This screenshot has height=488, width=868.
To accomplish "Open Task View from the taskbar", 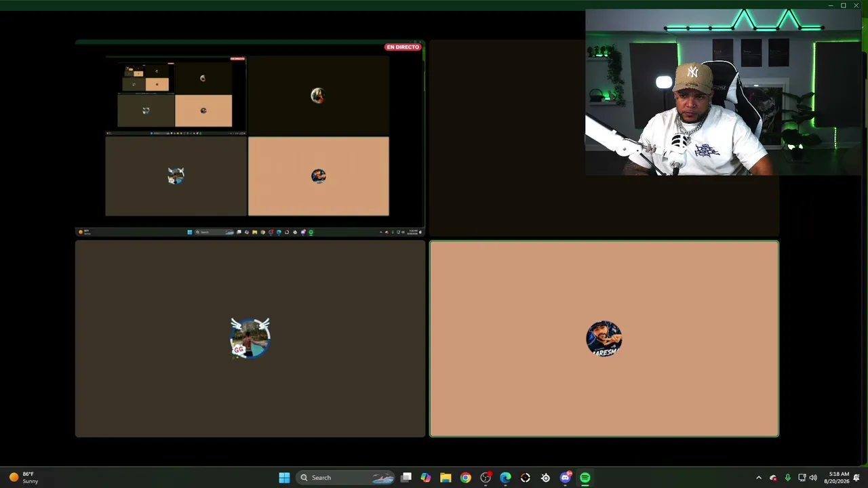I will (x=406, y=478).
